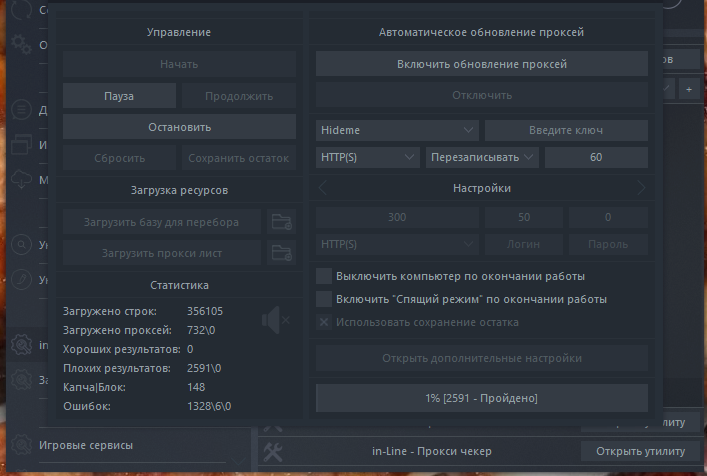Open the Hideme proxy source dropdown
The width and height of the screenshot is (707, 476).
(397, 130)
